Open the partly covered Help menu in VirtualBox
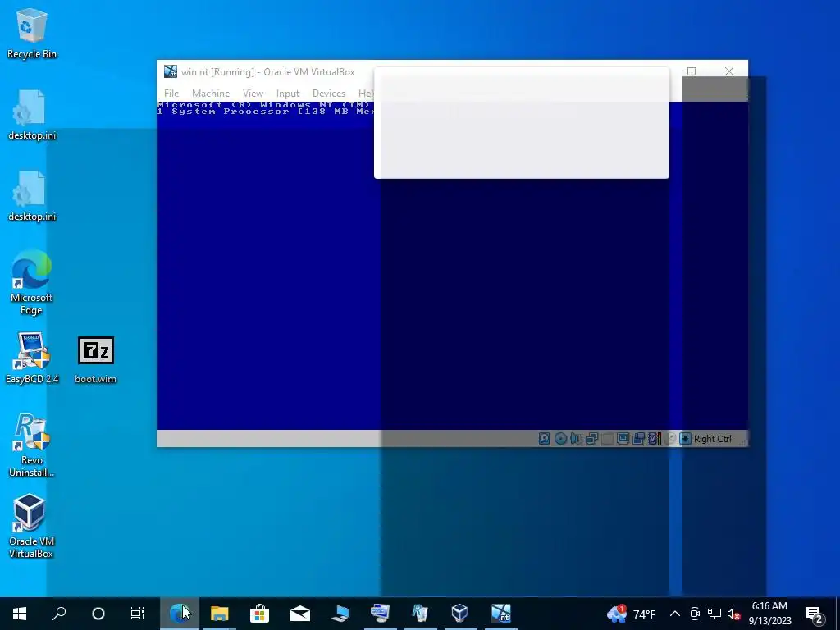 pos(365,94)
